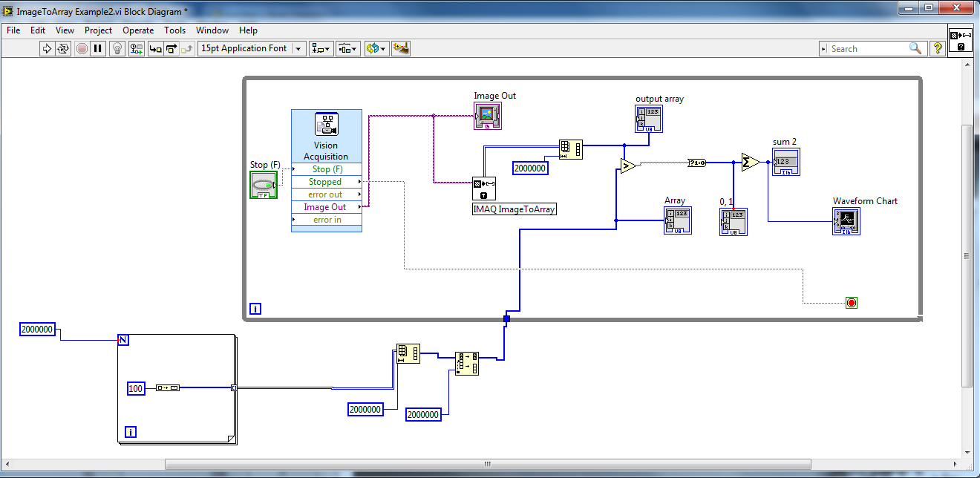This screenshot has height=478, width=980.
Task: Click 2000000 constant wired to N
Action: click(x=38, y=330)
